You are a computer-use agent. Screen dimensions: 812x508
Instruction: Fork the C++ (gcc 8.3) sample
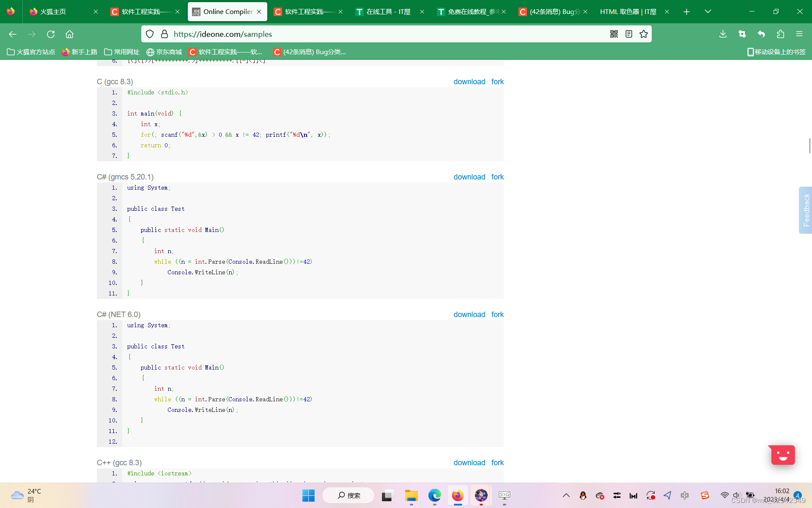(x=497, y=463)
